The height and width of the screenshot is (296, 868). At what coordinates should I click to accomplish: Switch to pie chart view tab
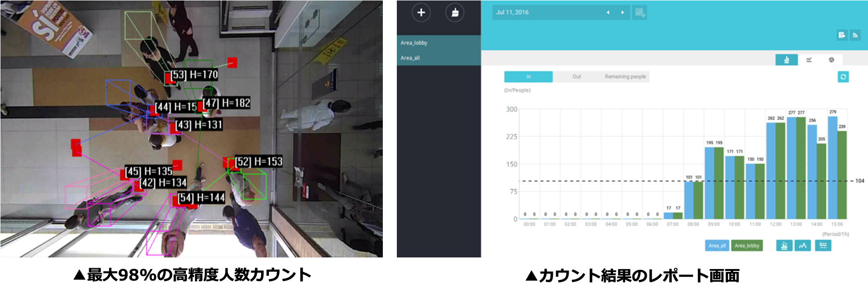pyautogui.click(x=831, y=60)
